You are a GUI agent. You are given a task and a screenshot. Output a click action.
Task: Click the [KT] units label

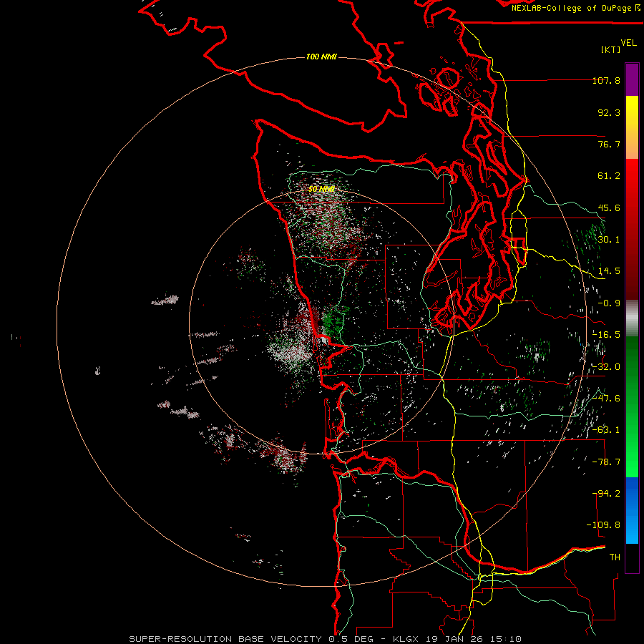(x=610, y=49)
